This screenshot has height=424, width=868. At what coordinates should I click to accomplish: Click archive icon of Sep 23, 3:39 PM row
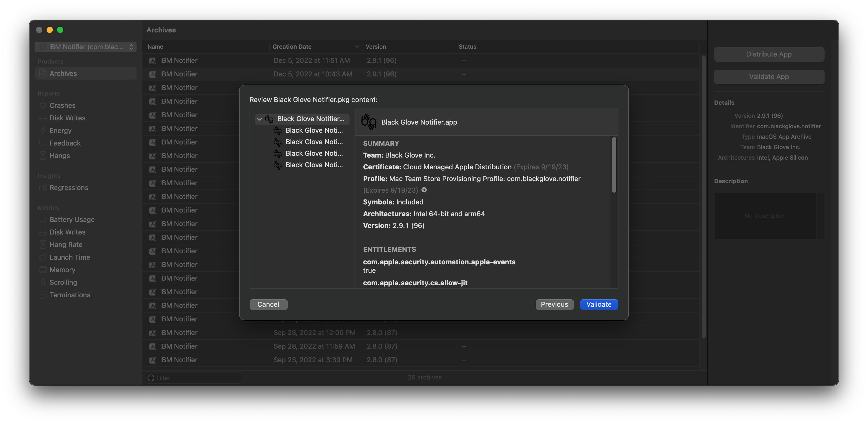[x=153, y=360]
